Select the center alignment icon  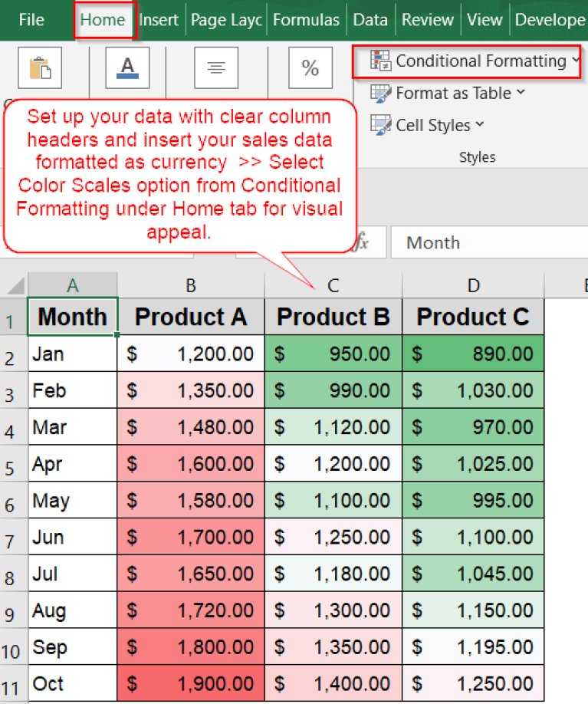click(x=215, y=67)
